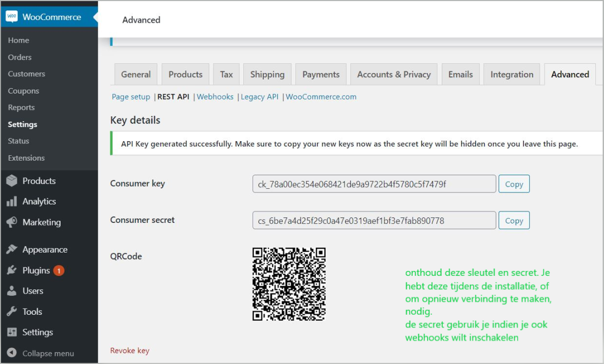Click the Tools wrench icon
The image size is (604, 364).
tap(12, 311)
